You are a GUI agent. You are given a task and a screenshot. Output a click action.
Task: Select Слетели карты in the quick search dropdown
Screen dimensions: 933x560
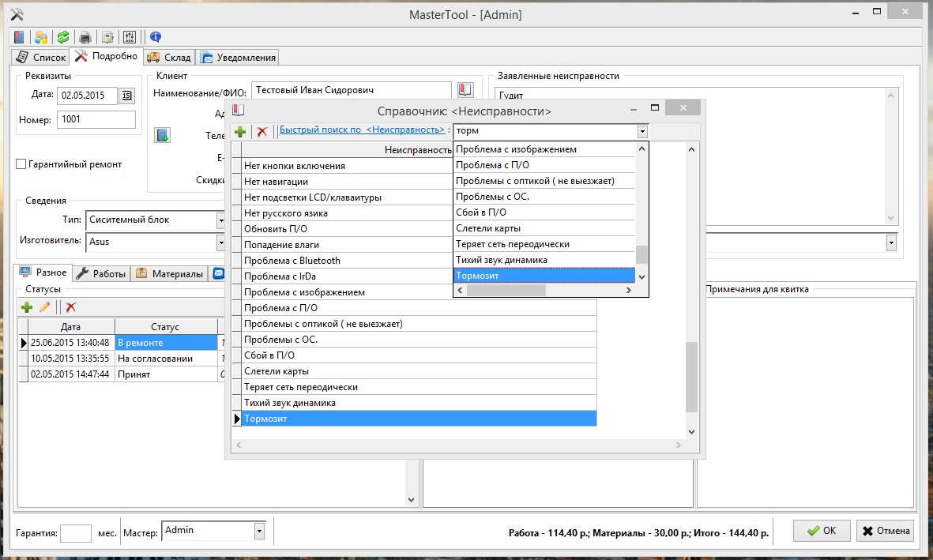[544, 228]
